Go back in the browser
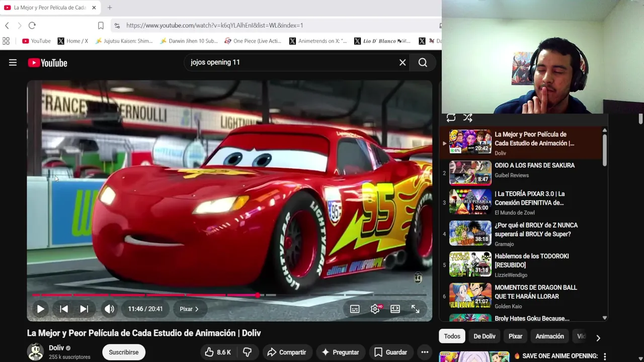The height and width of the screenshot is (362, 644). click(x=7, y=25)
